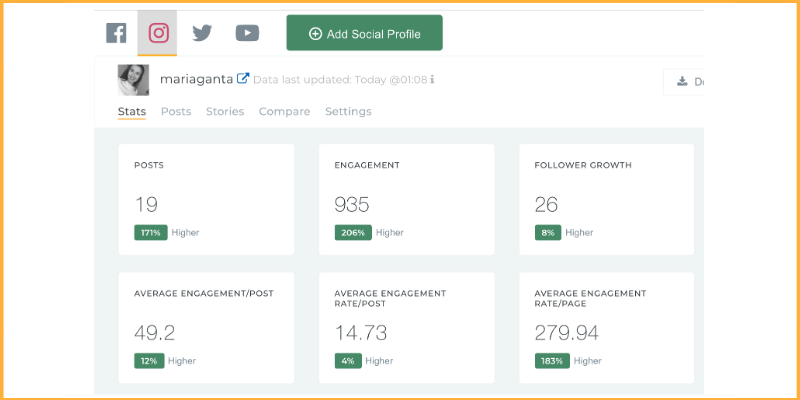Click the 171% badge under Posts
800x400 pixels.
click(x=151, y=233)
